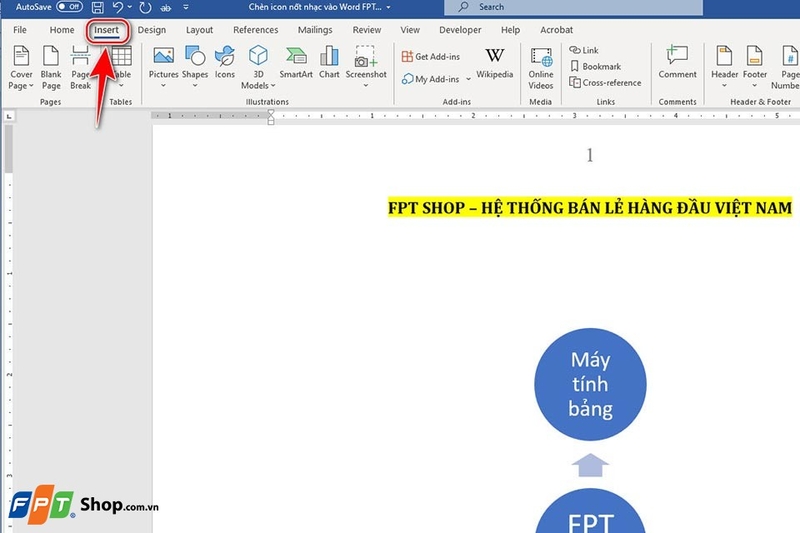800x533 pixels.
Task: Insert a Page Break
Action: pyautogui.click(x=80, y=67)
